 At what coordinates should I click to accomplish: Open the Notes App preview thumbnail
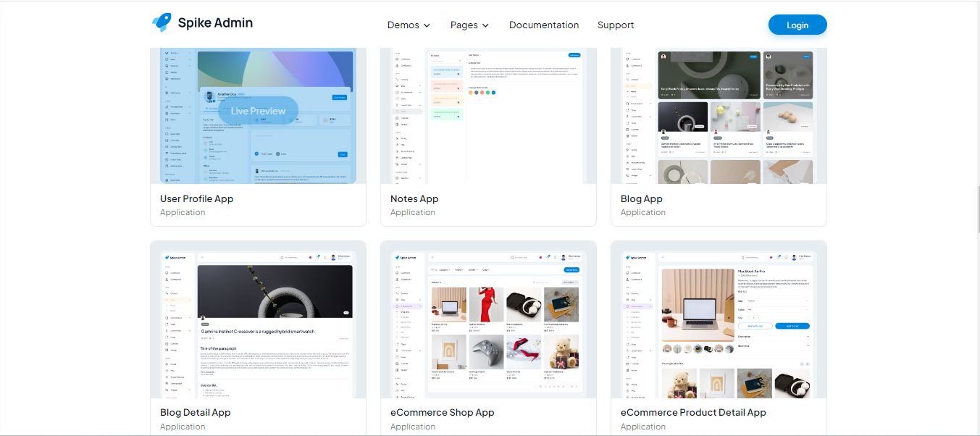coord(488,116)
